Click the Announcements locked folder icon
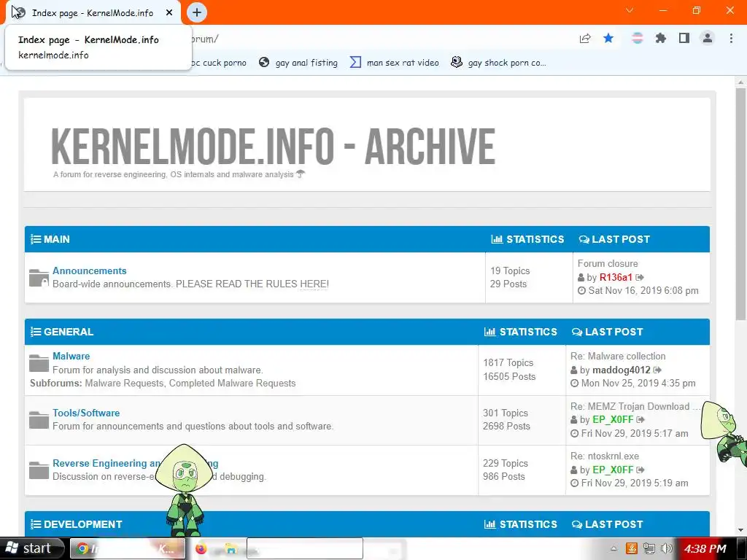747x560 pixels. pyautogui.click(x=39, y=278)
